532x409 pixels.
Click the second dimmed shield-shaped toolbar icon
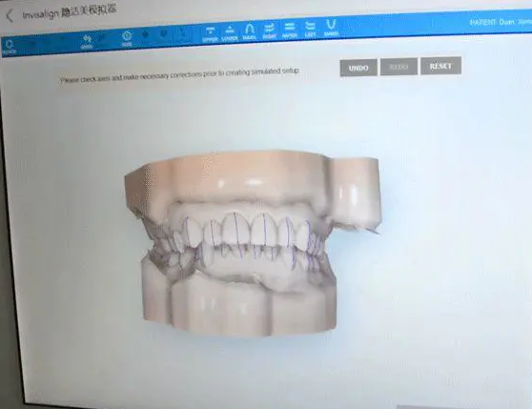pyautogui.click(x=164, y=33)
